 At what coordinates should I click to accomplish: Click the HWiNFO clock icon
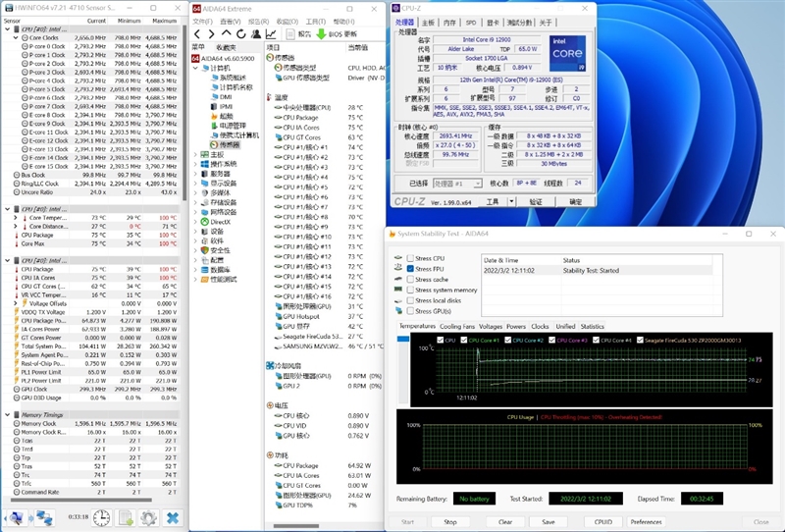[x=102, y=518]
